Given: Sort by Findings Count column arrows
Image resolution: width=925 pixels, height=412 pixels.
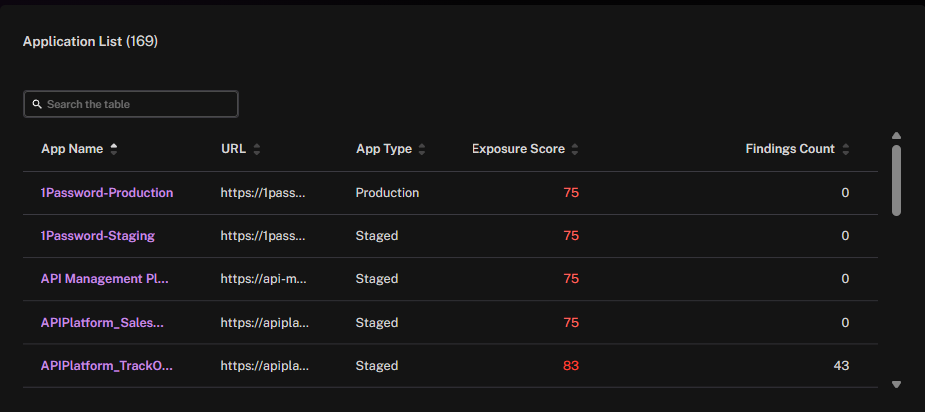Looking at the screenshot, I should 845,149.
